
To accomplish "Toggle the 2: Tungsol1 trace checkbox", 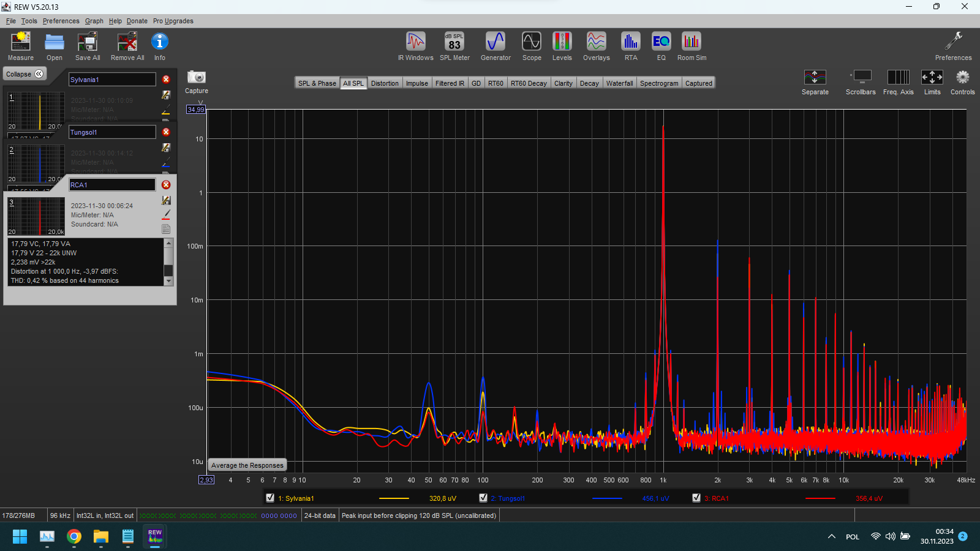I will tap(483, 498).
